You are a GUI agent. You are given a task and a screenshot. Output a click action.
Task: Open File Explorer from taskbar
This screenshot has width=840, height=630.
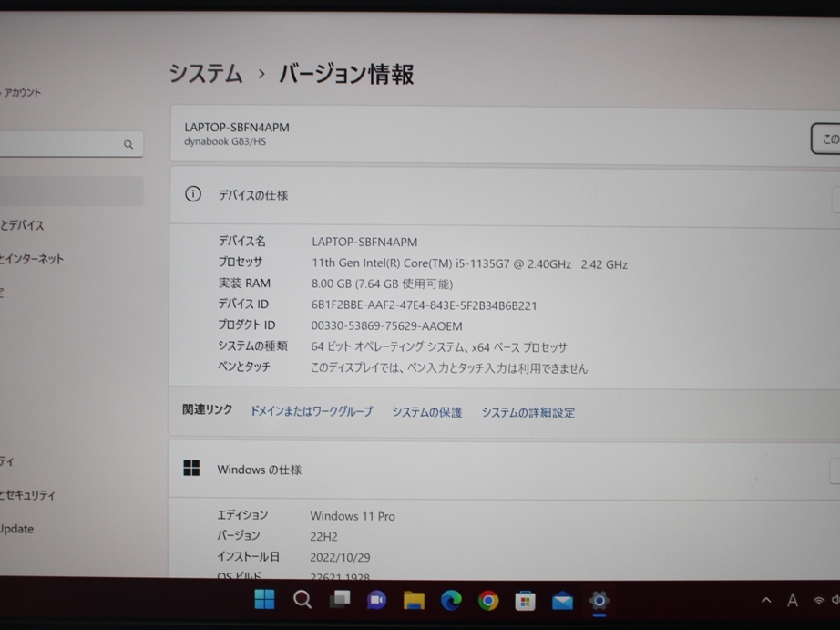[415, 601]
